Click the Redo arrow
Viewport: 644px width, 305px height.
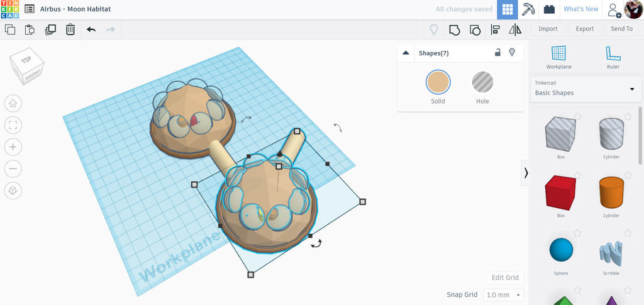pos(111,30)
